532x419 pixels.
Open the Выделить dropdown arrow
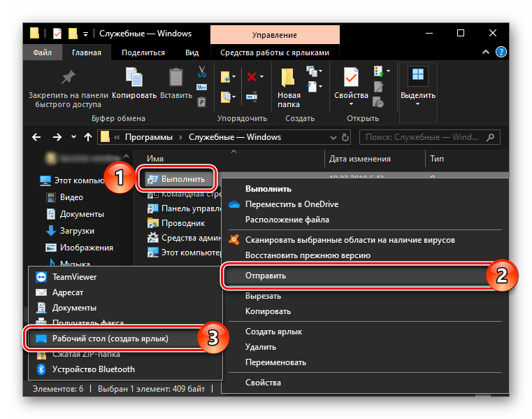(x=417, y=104)
